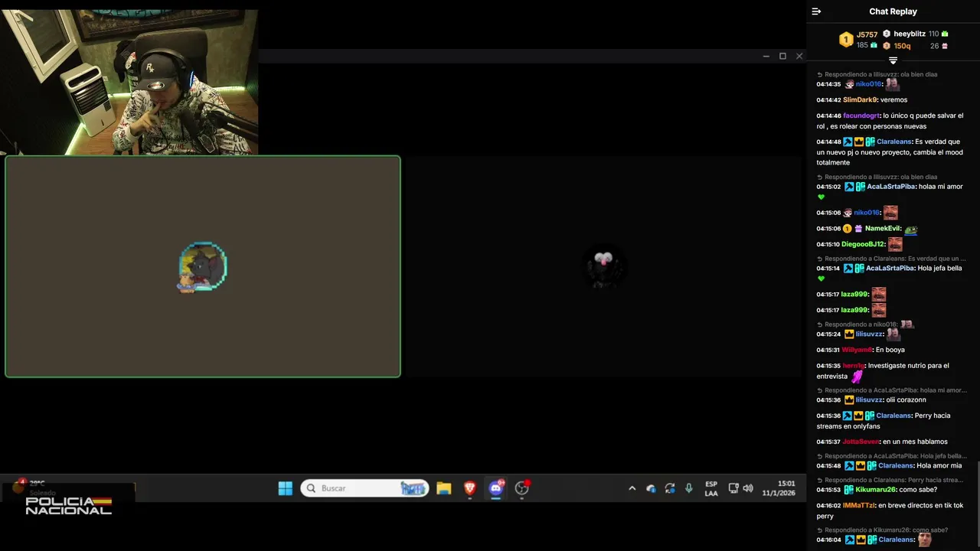Click the green heart under 'holaa mi amor'
980x551 pixels.
point(822,197)
